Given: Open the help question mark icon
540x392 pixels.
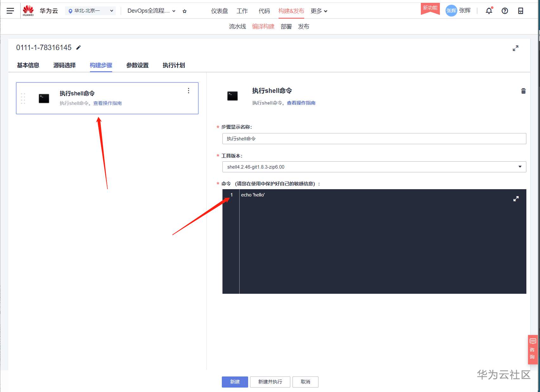Looking at the screenshot, I should [505, 11].
